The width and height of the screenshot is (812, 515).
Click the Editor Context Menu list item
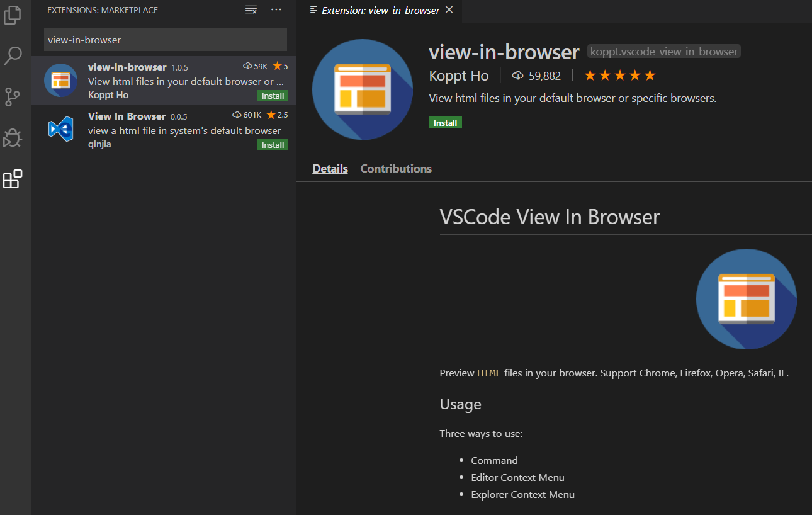pyautogui.click(x=517, y=477)
